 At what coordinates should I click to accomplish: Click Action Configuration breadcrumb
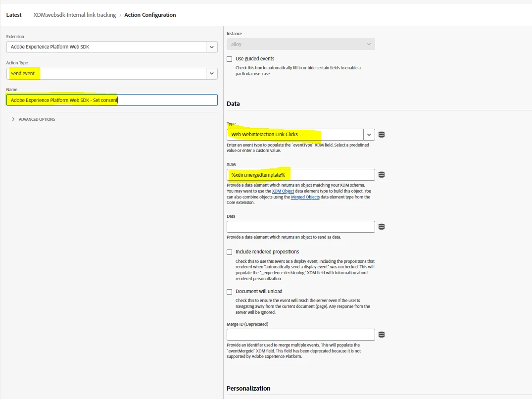[150, 15]
